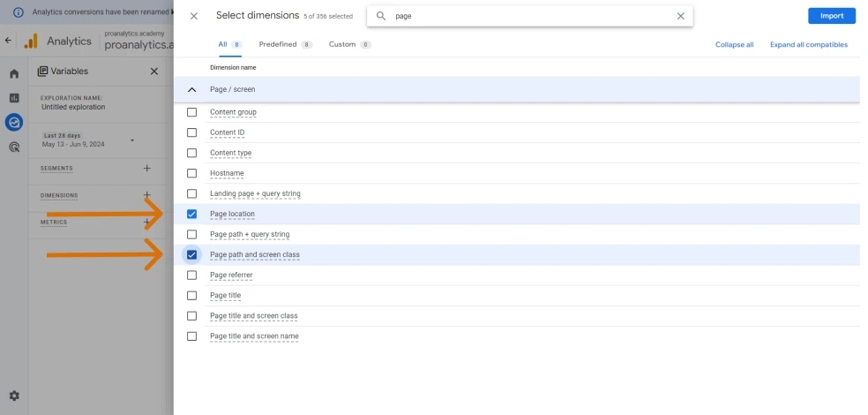The image size is (868, 415).
Task: Click the Page referrer dimension name
Action: pos(231,275)
